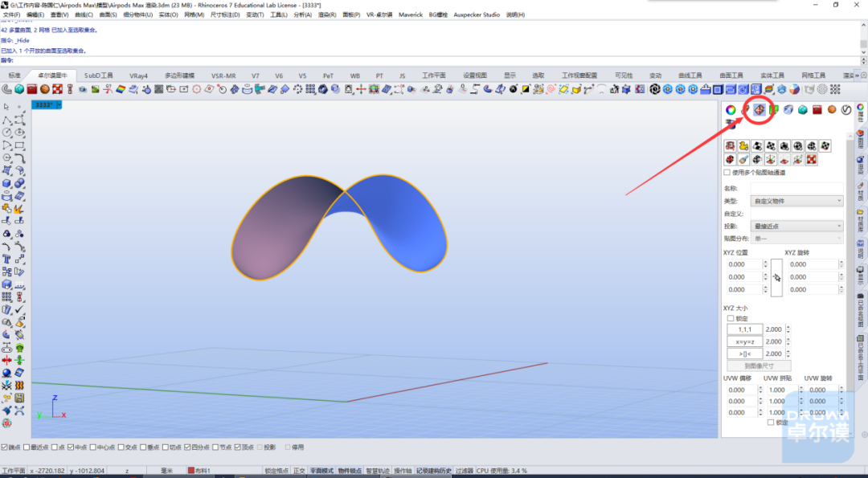Screen dimensions: 868x478
Task: Open the 布料1 layer selector in status bar
Action: coord(224,471)
